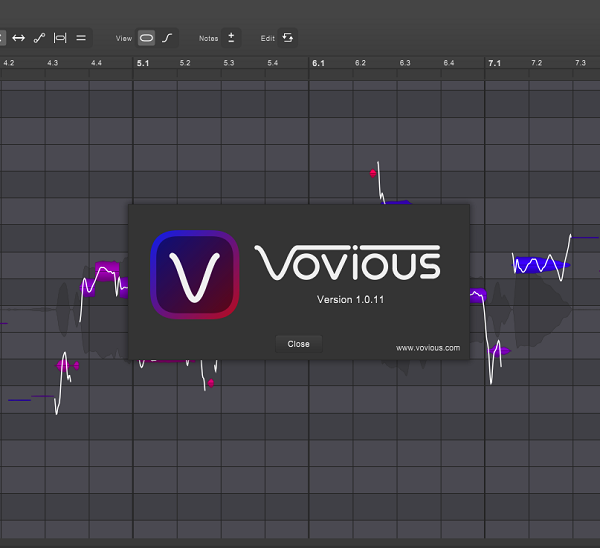The height and width of the screenshot is (548, 600).
Task: Click the 6.2 ruler marker
Action: (360, 63)
